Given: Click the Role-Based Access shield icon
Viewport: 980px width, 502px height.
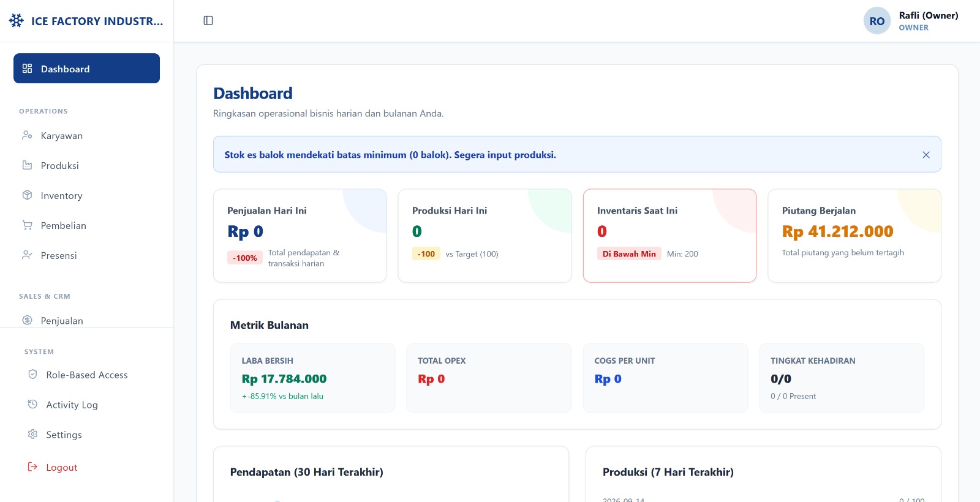Looking at the screenshot, I should 32,375.
